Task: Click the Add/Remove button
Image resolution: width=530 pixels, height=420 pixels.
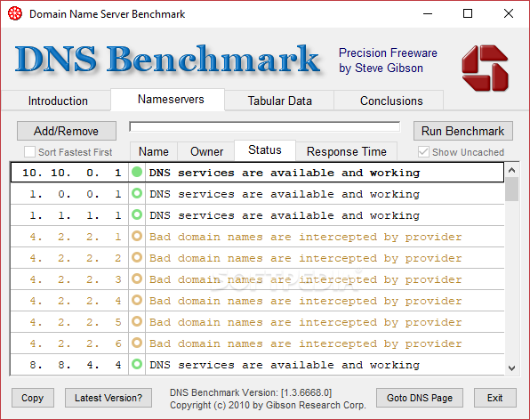Action: [x=67, y=131]
